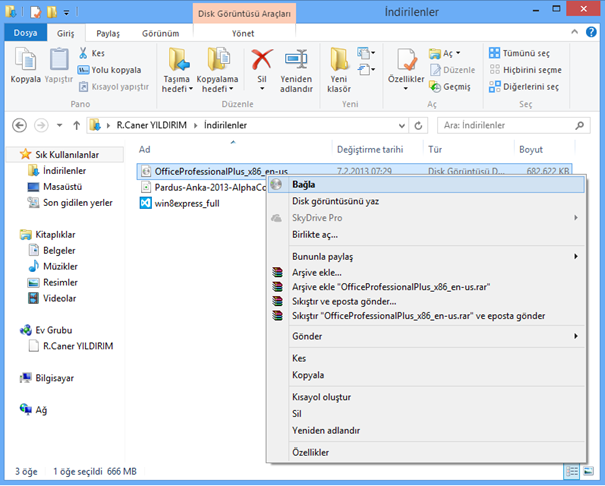Viewport: 605px width, 486px height.
Task: Select Masaüstü in the navigation pane
Action: click(64, 186)
